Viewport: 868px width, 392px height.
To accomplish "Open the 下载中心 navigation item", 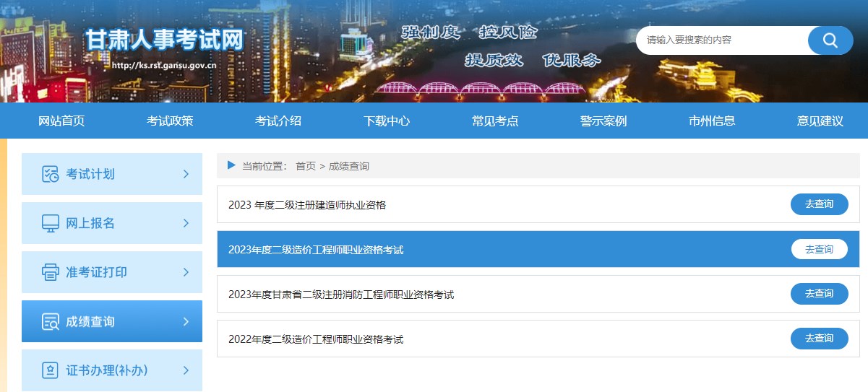I will [387, 121].
